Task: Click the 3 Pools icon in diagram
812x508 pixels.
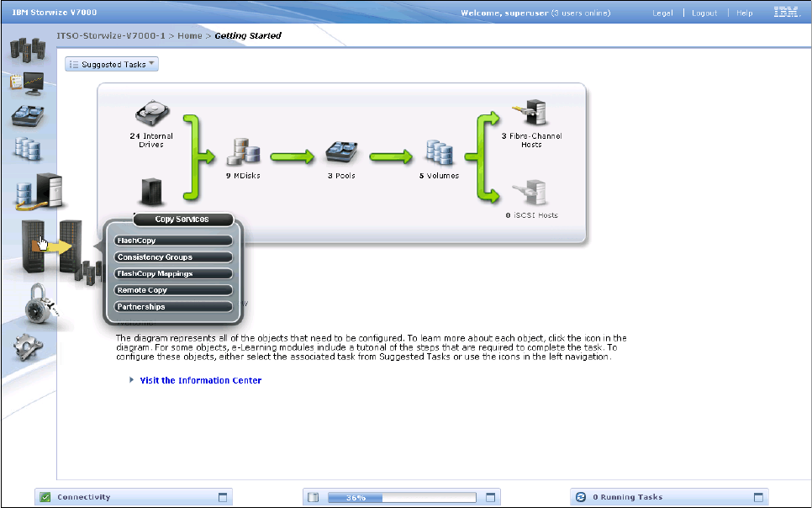Action: (x=342, y=154)
